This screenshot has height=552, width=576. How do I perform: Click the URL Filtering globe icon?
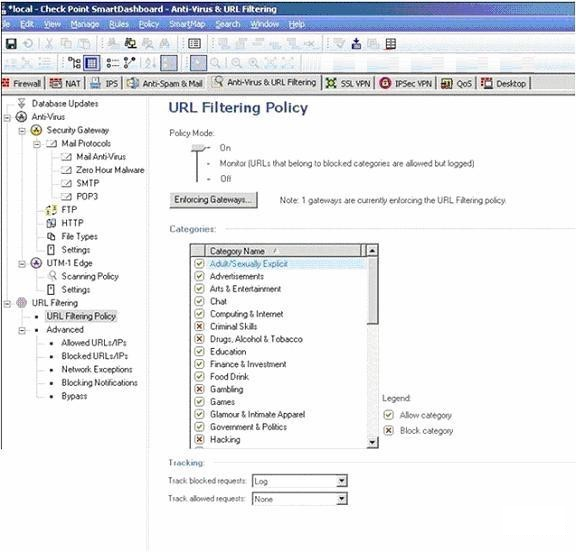[22, 303]
